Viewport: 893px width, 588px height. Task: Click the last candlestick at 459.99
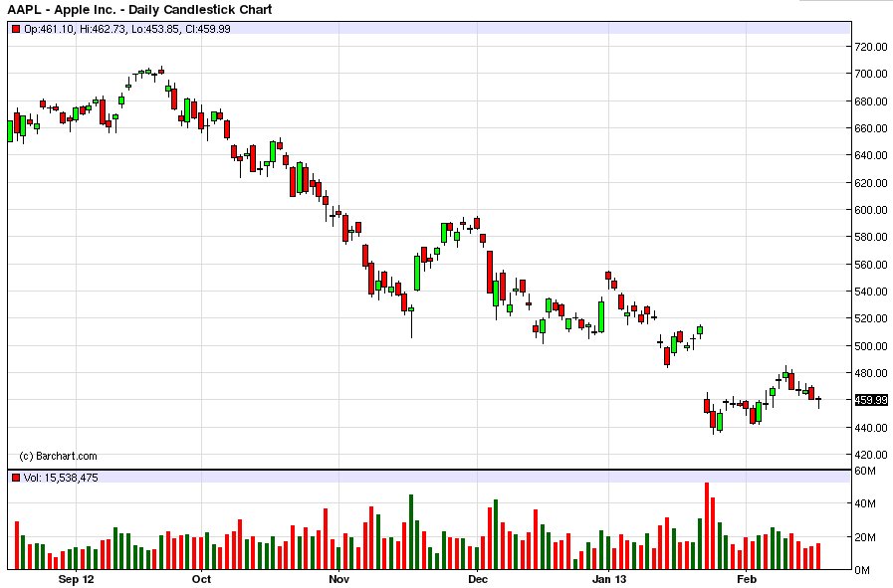[819, 401]
